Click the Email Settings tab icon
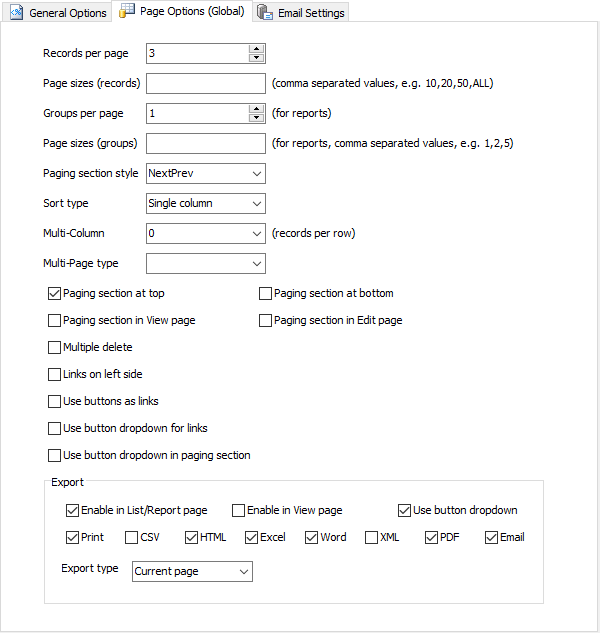This screenshot has width=600, height=633. tap(264, 13)
